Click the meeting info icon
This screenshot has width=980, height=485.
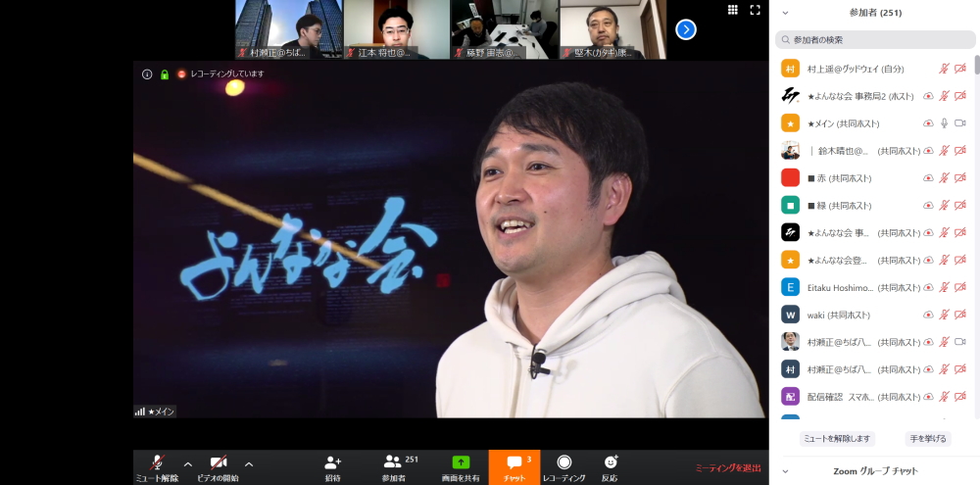[x=147, y=73]
